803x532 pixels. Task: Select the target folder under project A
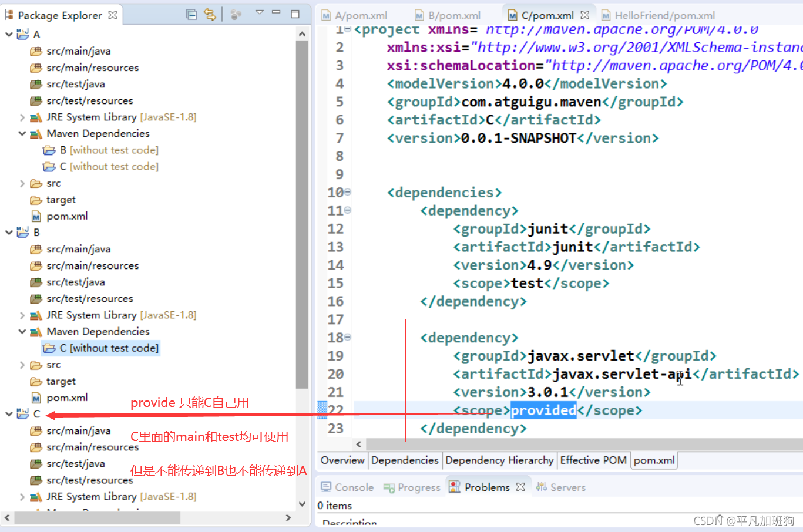tap(61, 200)
